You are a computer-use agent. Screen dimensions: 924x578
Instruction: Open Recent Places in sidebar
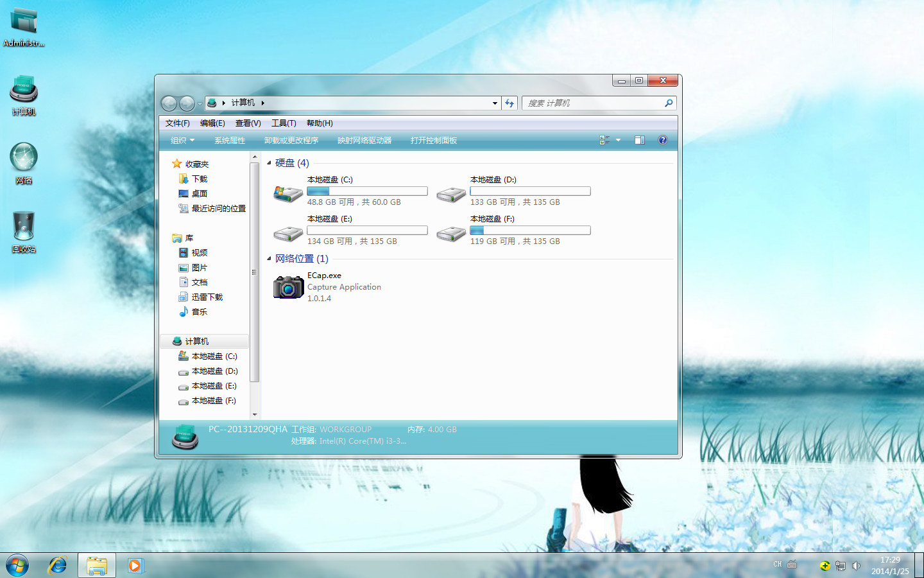(x=212, y=208)
